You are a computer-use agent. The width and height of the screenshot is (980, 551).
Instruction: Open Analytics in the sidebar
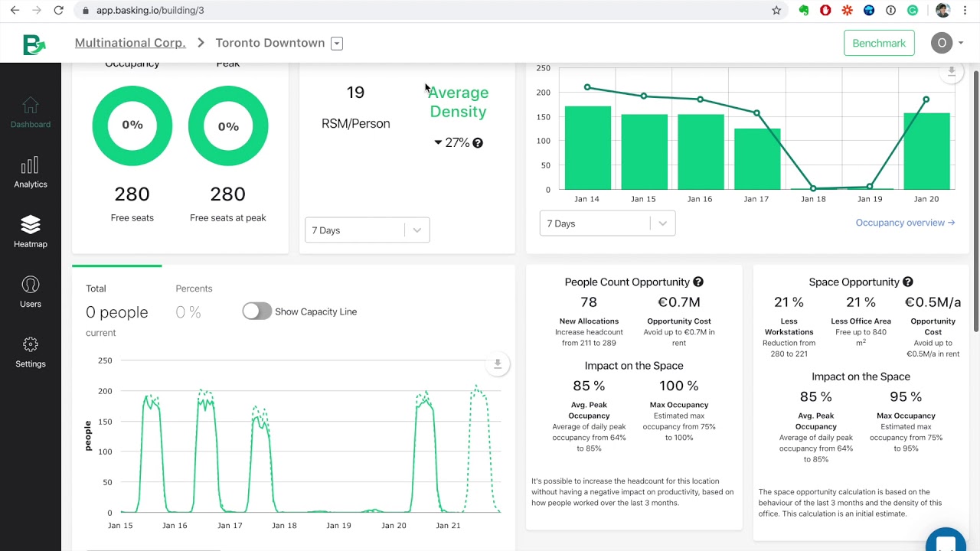(30, 172)
